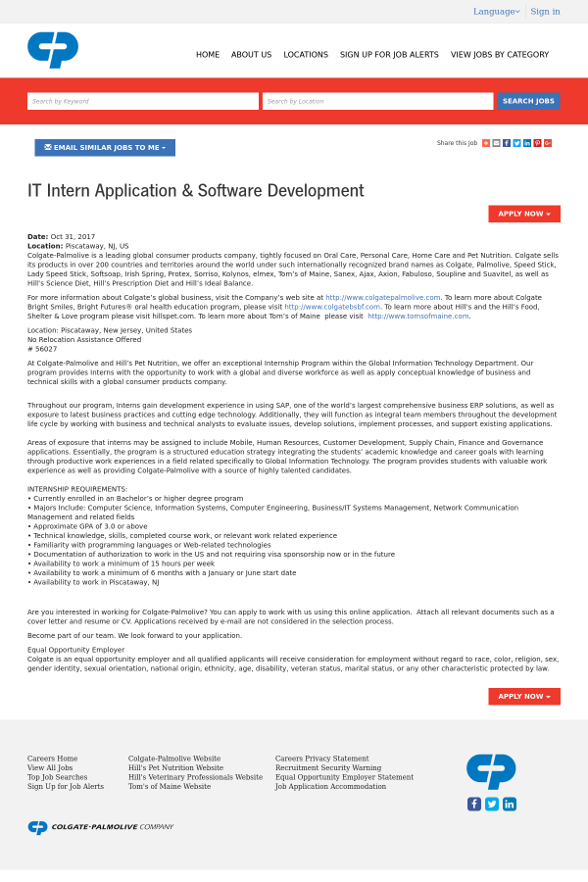Image resolution: width=588 pixels, height=882 pixels.
Task: Open footer Twitter social icon
Action: 492,804
